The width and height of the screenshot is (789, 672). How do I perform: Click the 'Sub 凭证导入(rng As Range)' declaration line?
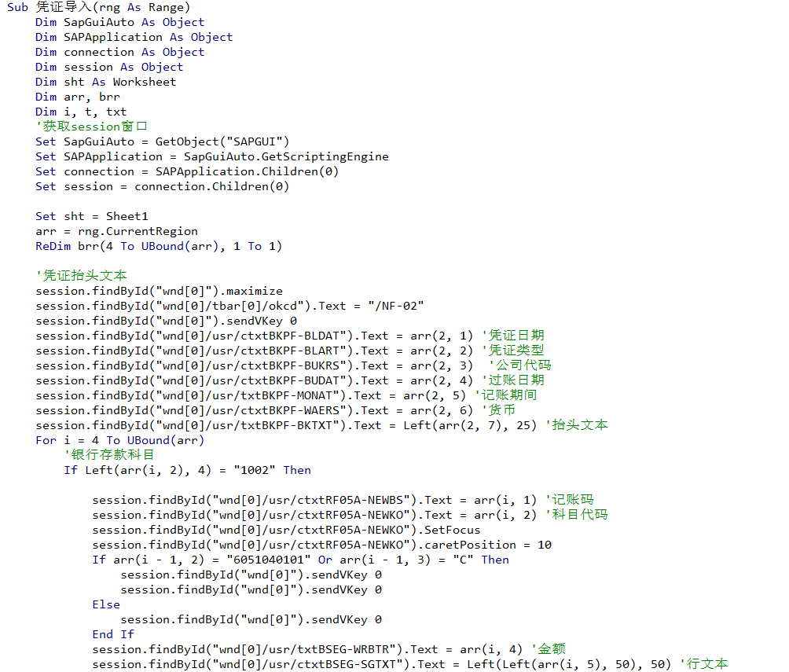coord(99,8)
